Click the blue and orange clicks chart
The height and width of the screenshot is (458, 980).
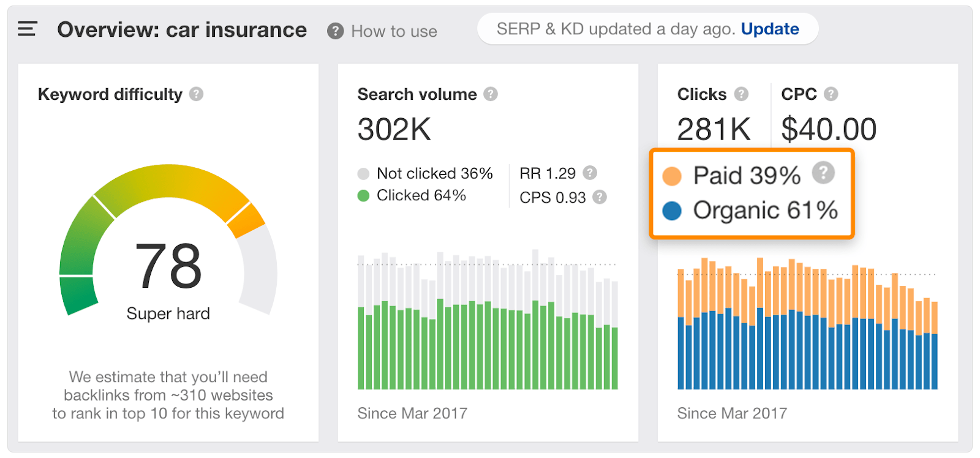pyautogui.click(x=807, y=323)
